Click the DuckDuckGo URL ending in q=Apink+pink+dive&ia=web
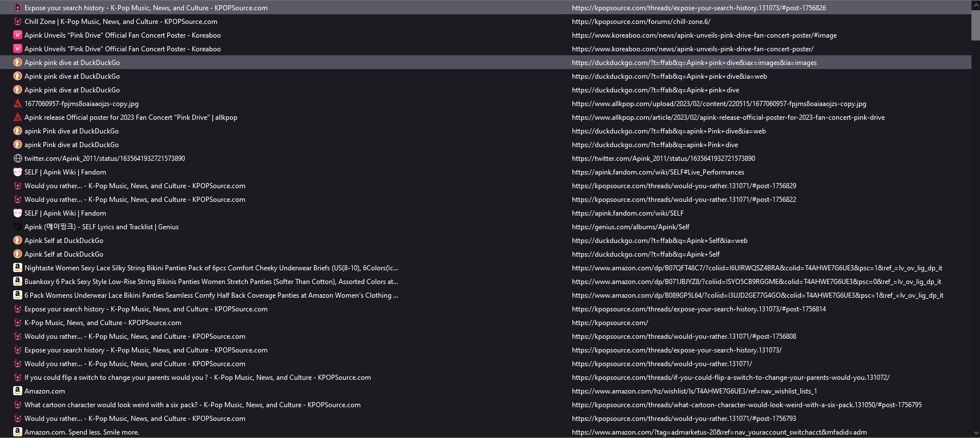 point(670,76)
